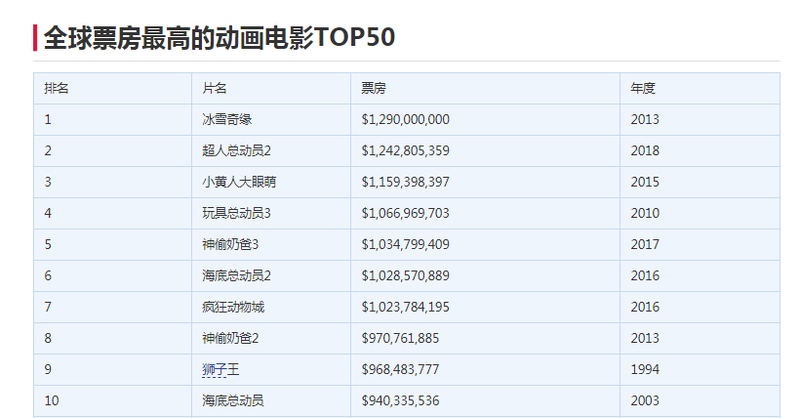This screenshot has height=418, width=800.
Task: Select 海底总动员 in the rank 10 row
Action: (x=233, y=401)
